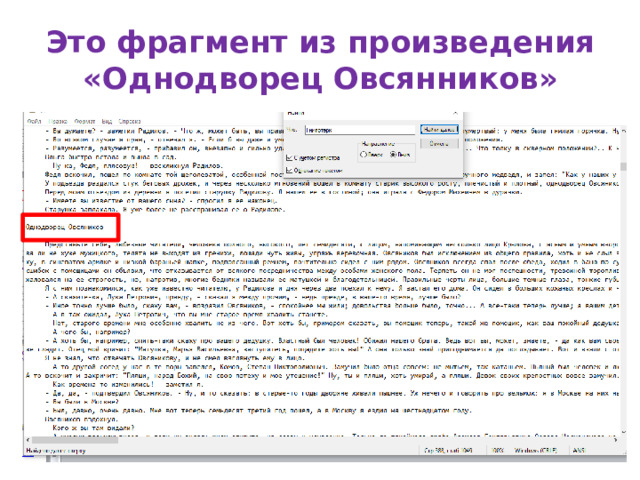
Task: Click the Найти далее button
Action: (439, 129)
